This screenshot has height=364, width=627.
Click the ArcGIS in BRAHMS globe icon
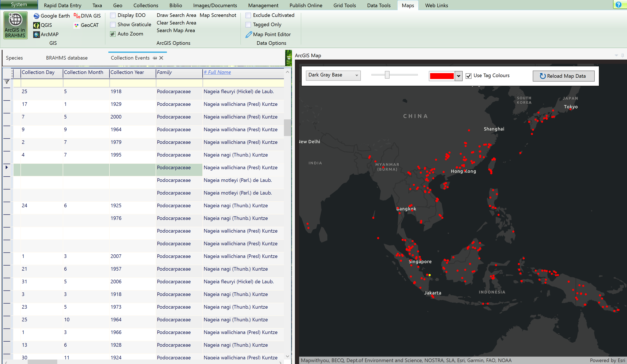pyautogui.click(x=15, y=19)
